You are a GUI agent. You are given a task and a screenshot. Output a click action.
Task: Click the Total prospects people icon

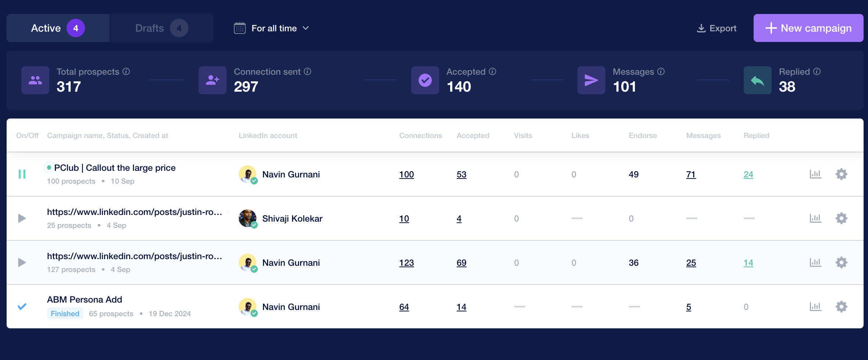tap(35, 80)
